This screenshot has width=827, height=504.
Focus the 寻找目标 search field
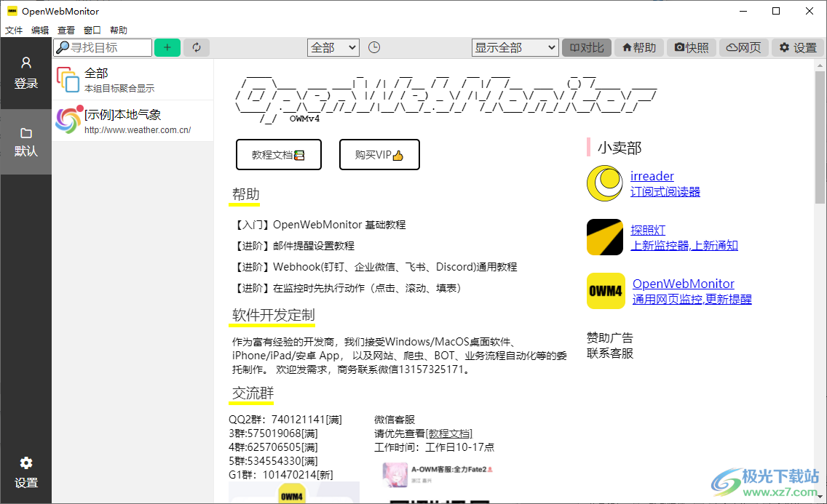click(x=103, y=47)
